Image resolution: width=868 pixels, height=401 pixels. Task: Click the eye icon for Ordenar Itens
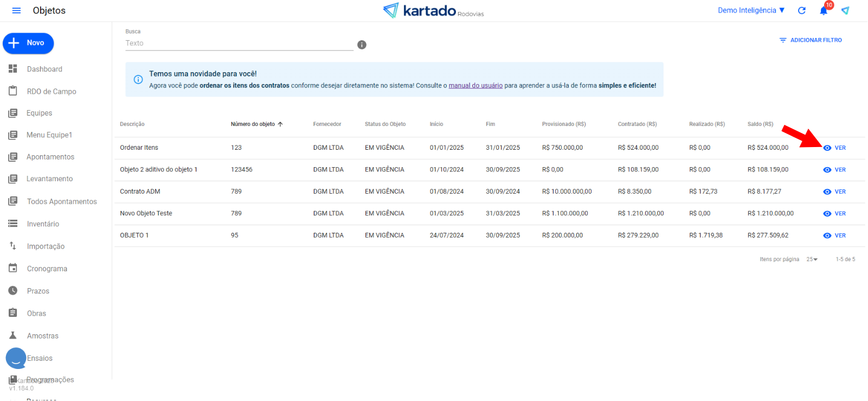[827, 148]
